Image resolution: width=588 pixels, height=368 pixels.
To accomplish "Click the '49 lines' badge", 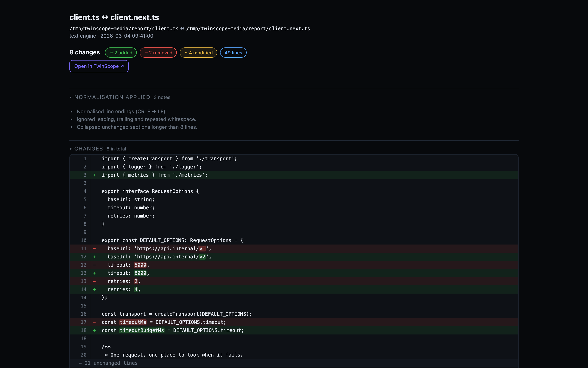I will click(233, 53).
